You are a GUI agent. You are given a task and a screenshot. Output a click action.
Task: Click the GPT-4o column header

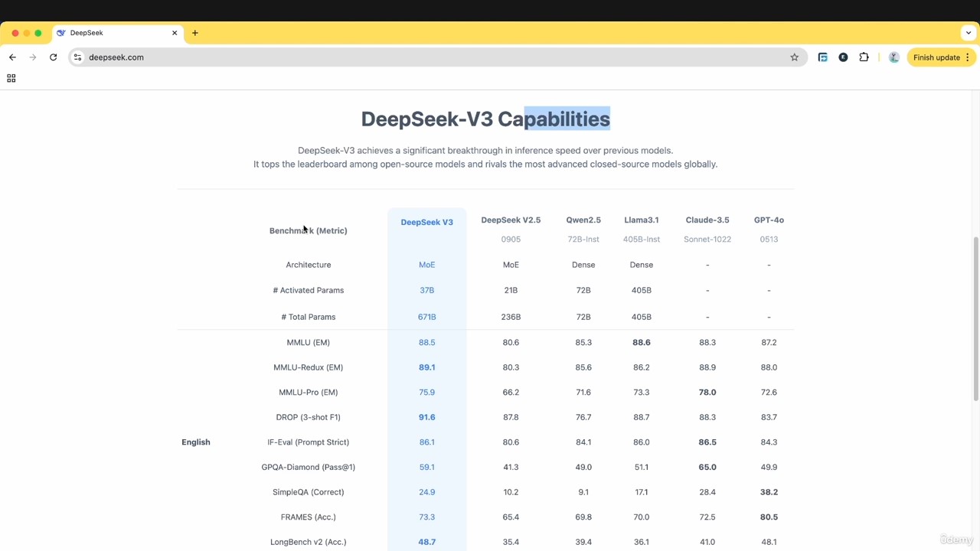click(x=769, y=220)
